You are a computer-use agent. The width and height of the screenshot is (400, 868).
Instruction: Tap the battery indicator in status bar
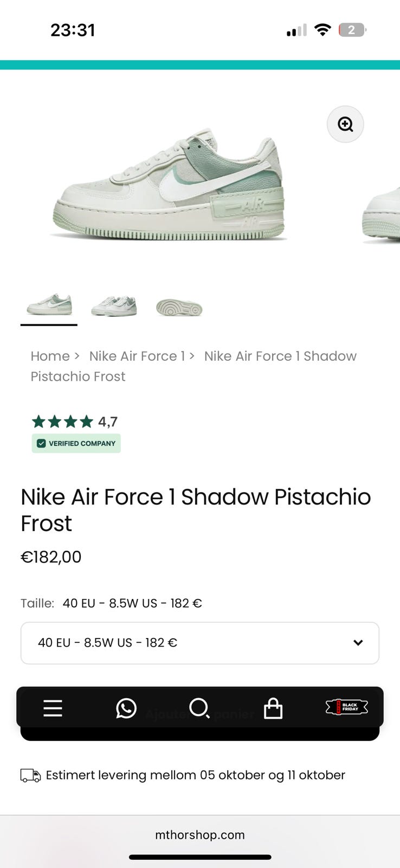tap(352, 30)
